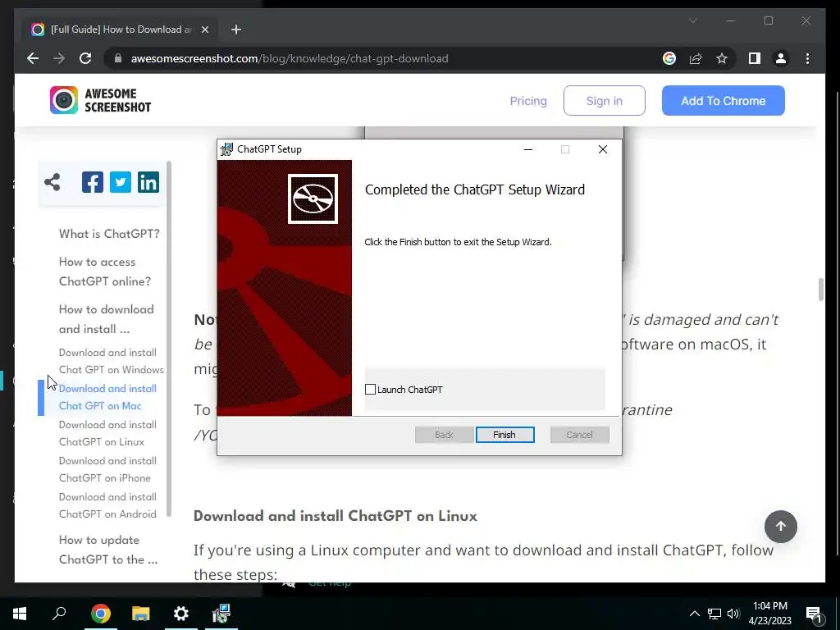Click the page vertical scrollbar thumb
The image size is (840, 630).
click(820, 290)
